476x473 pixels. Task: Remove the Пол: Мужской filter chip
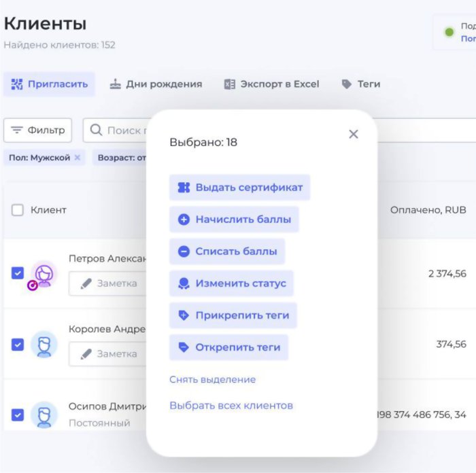pyautogui.click(x=78, y=158)
